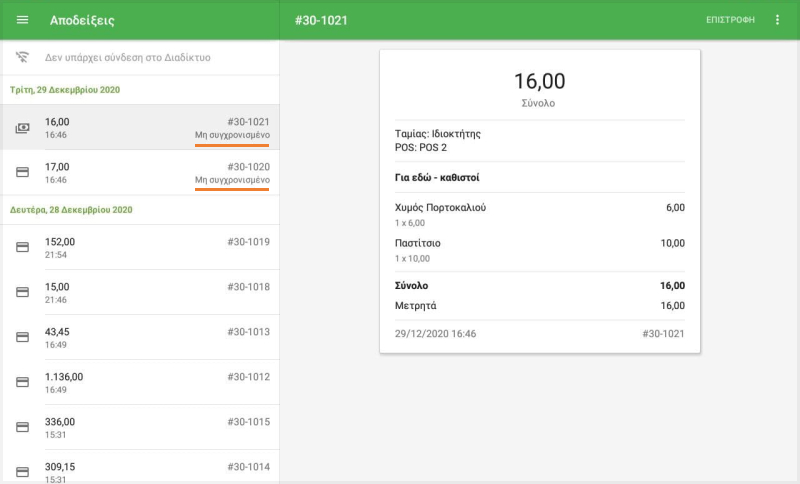Click the no-internet wifi-off icon
The height and width of the screenshot is (484, 800).
[23, 57]
